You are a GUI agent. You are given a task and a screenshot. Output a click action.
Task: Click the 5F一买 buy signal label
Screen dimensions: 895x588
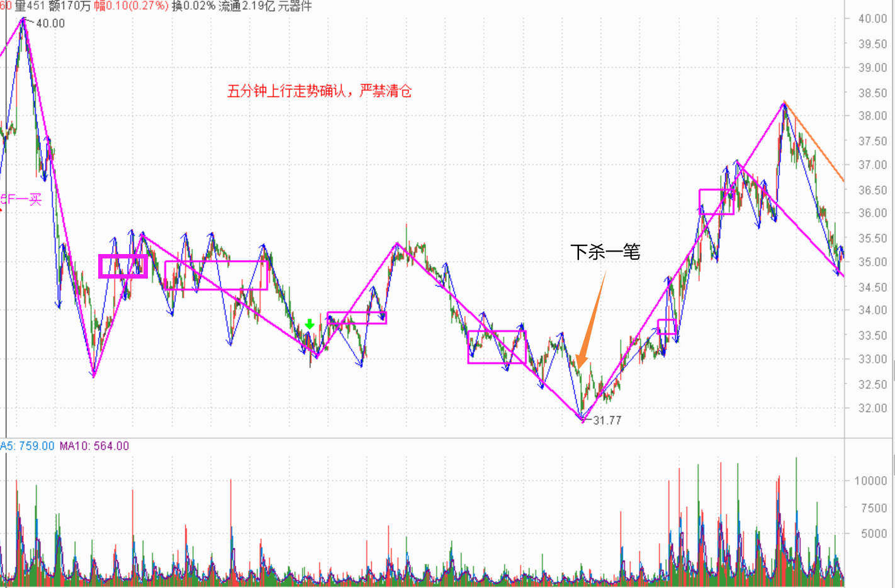tap(21, 200)
